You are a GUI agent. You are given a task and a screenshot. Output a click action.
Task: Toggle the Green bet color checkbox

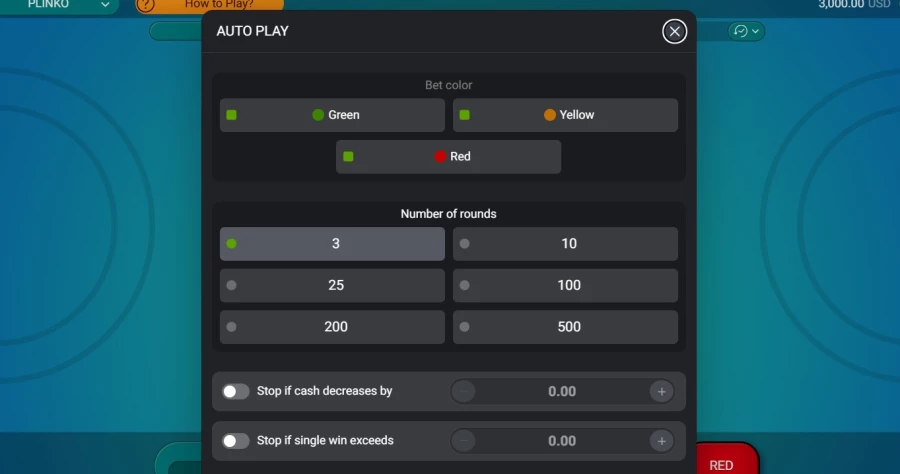pyautogui.click(x=232, y=115)
